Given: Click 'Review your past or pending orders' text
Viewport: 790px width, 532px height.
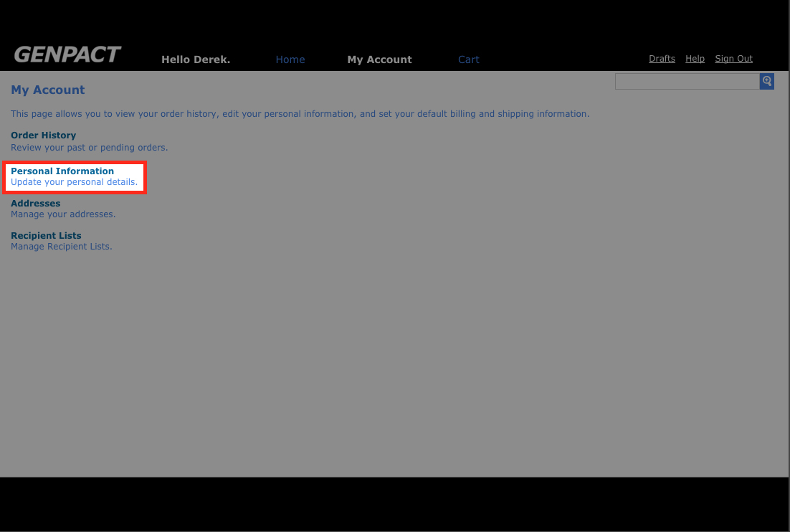Looking at the screenshot, I should 89,148.
